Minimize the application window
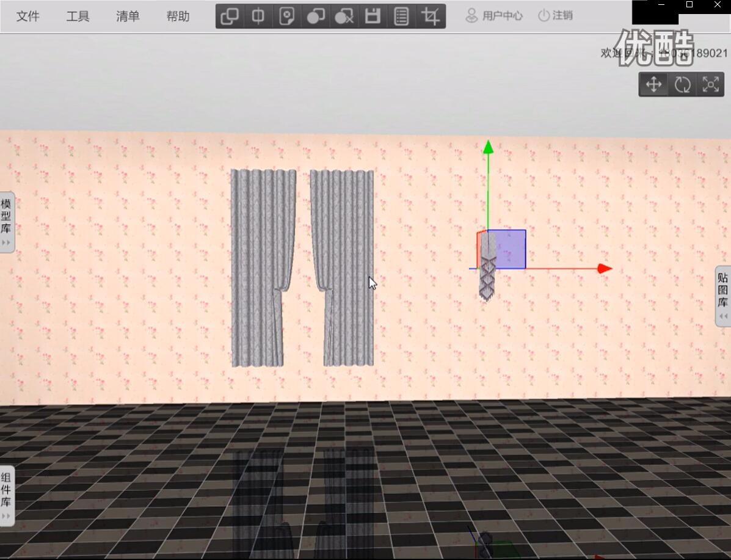The width and height of the screenshot is (731, 560). 661,5
